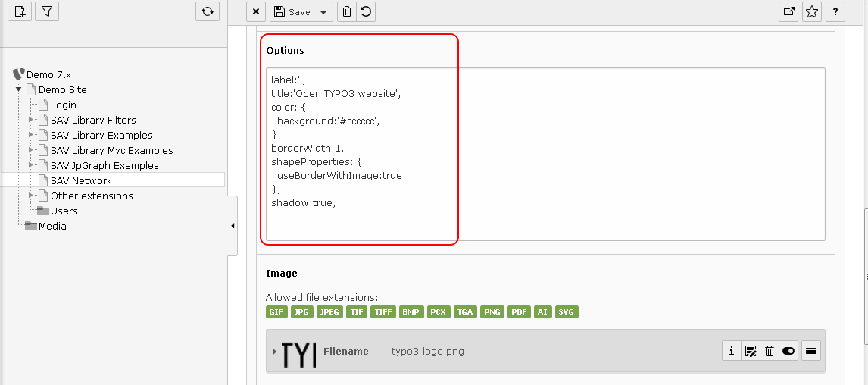Show info for typo3-logo.png

732,351
